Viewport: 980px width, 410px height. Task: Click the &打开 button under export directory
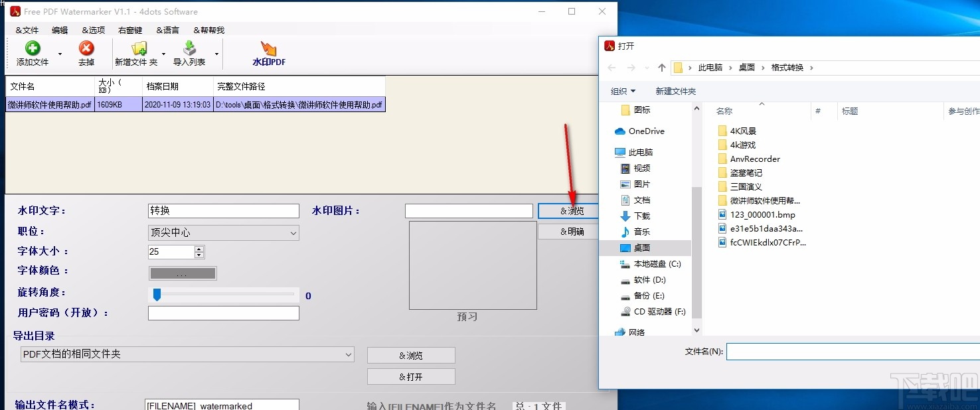[411, 377]
